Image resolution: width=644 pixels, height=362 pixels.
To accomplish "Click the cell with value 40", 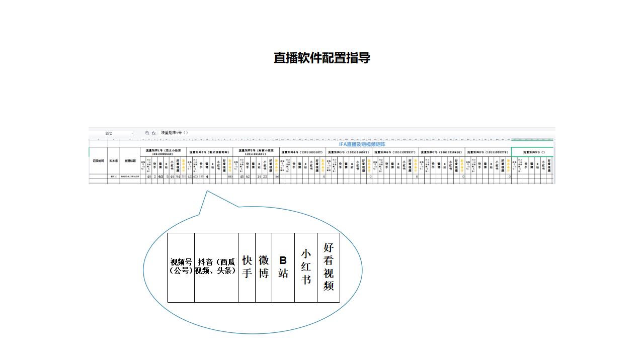I will pos(149,177).
